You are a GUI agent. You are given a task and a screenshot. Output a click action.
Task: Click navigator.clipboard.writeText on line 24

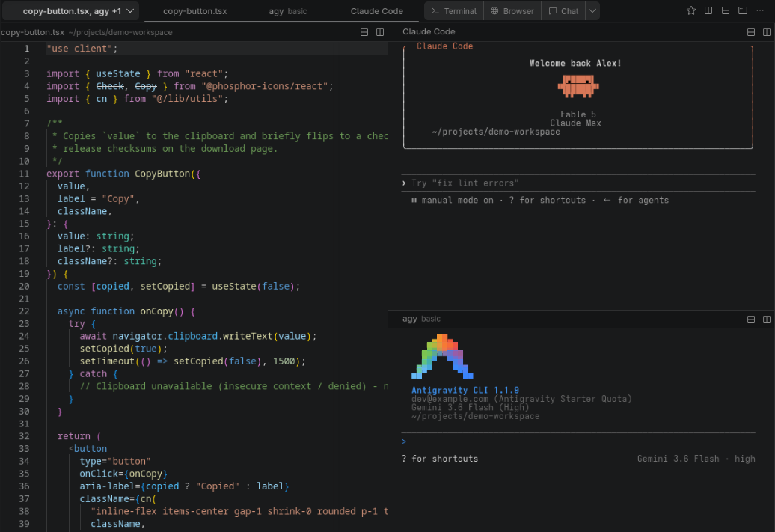pyautogui.click(x=193, y=336)
